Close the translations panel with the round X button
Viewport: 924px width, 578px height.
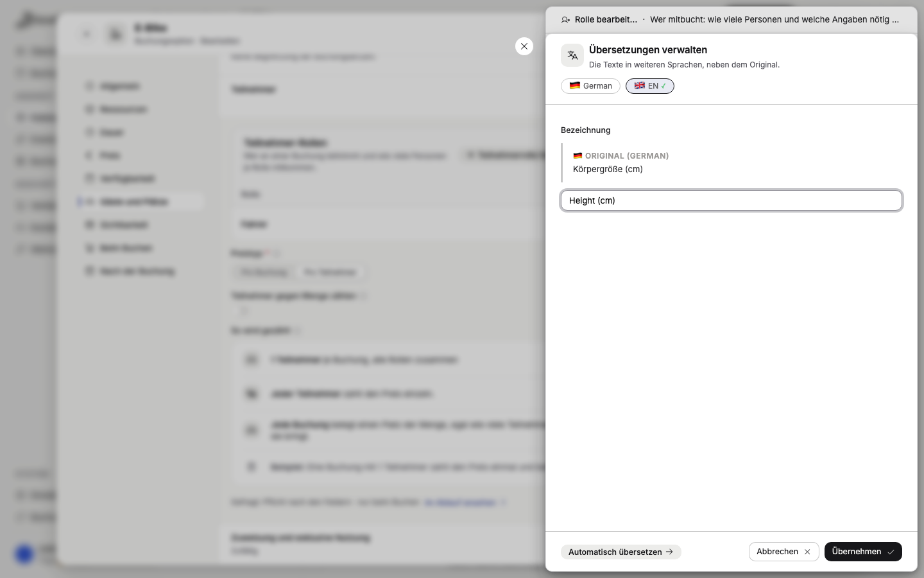tap(524, 46)
